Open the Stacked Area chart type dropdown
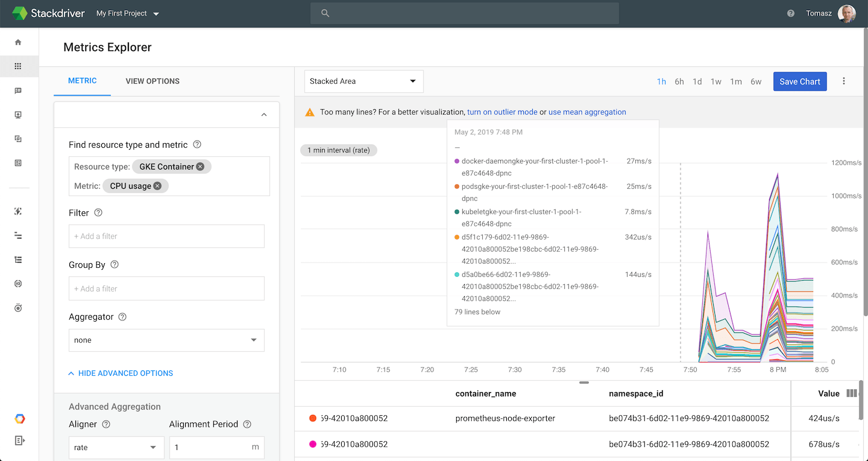The height and width of the screenshot is (461, 868). [x=363, y=81]
